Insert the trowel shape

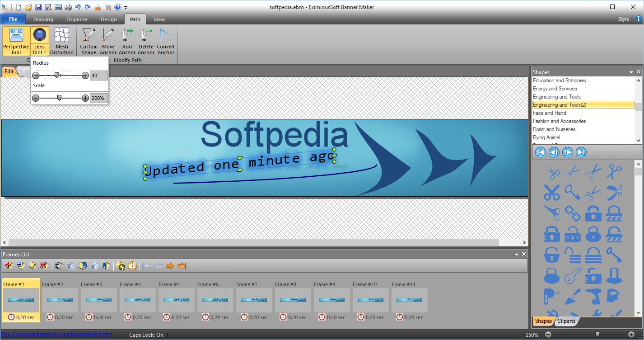click(x=572, y=296)
